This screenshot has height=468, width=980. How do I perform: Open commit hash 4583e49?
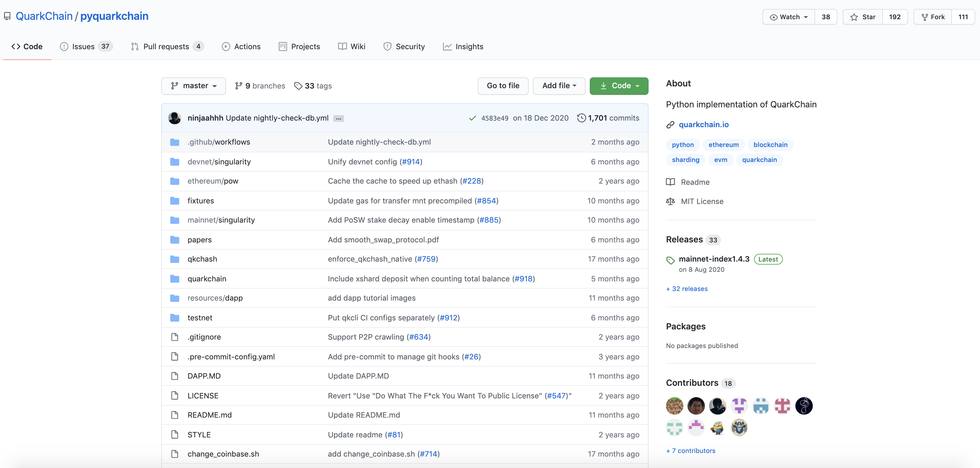[x=494, y=118]
